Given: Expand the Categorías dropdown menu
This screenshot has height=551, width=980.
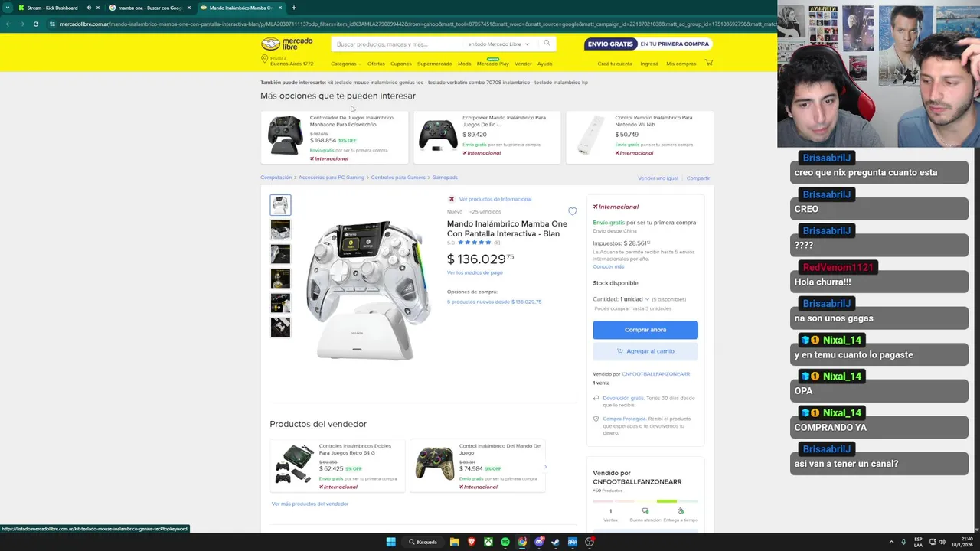Looking at the screenshot, I should click(345, 64).
